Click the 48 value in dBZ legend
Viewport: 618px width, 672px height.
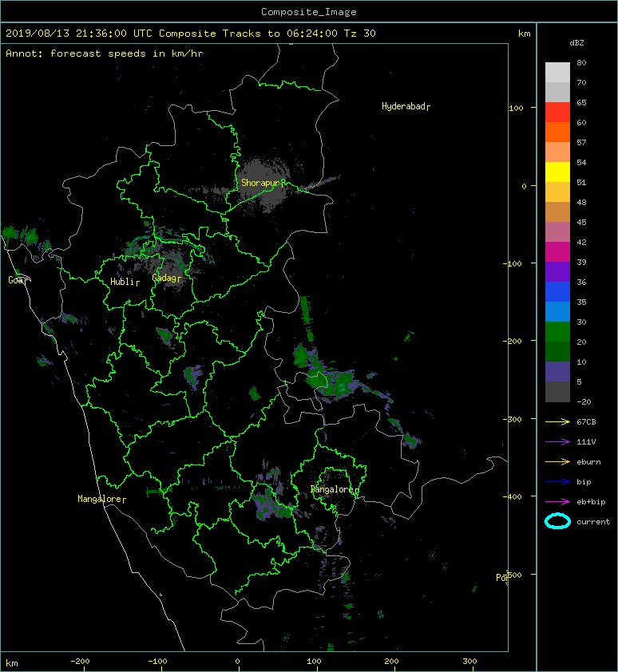(x=581, y=202)
